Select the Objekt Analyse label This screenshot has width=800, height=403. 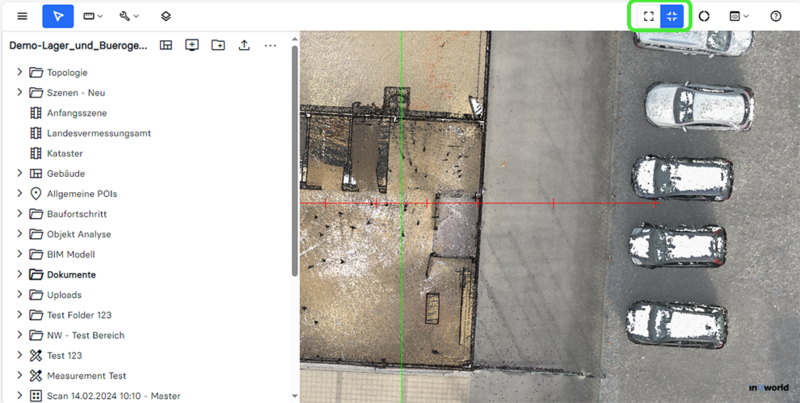[79, 234]
